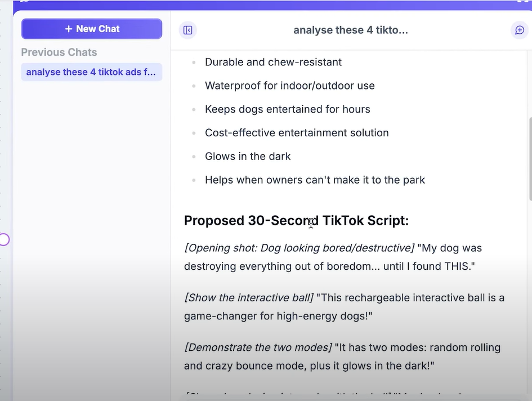Start a chat via top-right bubble icon
The width and height of the screenshot is (532, 401).
coord(519,30)
